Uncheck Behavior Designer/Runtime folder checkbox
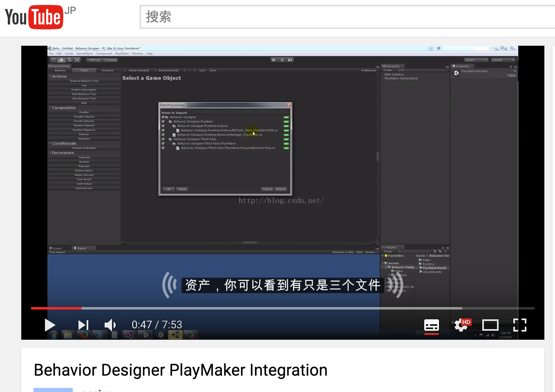Screen dimensions: 555x392 point(163,121)
